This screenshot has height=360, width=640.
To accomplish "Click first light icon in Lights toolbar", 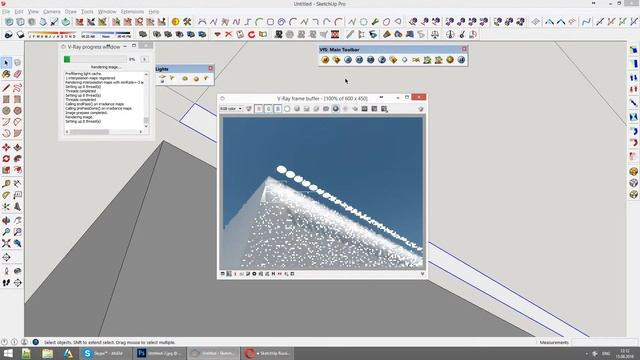I will pos(162,78).
